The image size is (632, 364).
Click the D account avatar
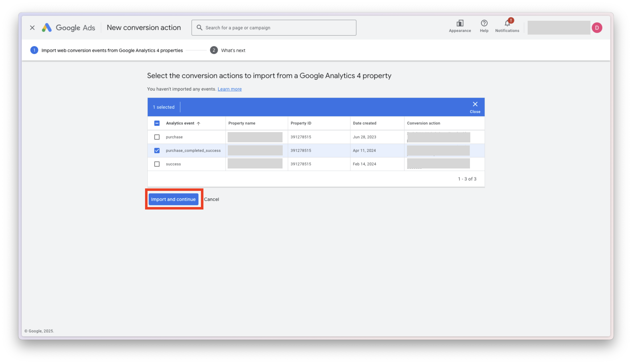tap(597, 28)
